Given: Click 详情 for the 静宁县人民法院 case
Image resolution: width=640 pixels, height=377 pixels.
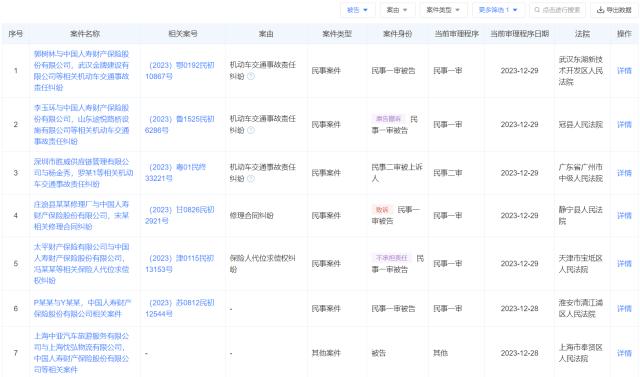Looking at the screenshot, I should [624, 215].
